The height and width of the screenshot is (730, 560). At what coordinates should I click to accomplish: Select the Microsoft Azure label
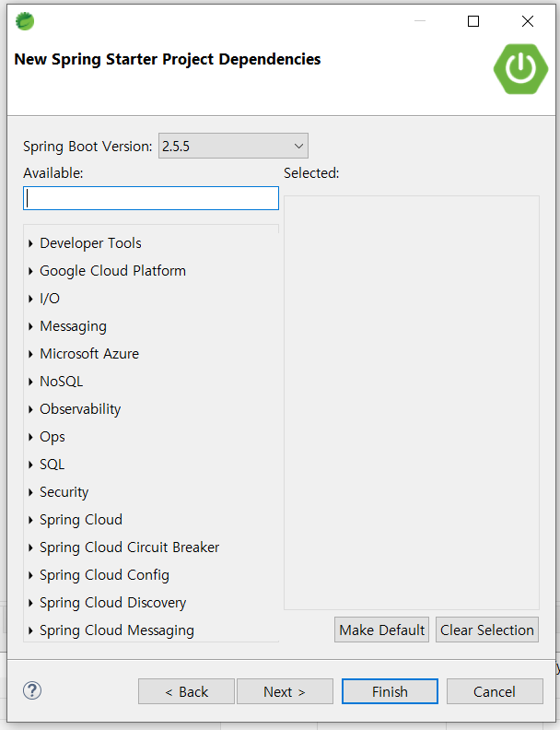tap(89, 354)
